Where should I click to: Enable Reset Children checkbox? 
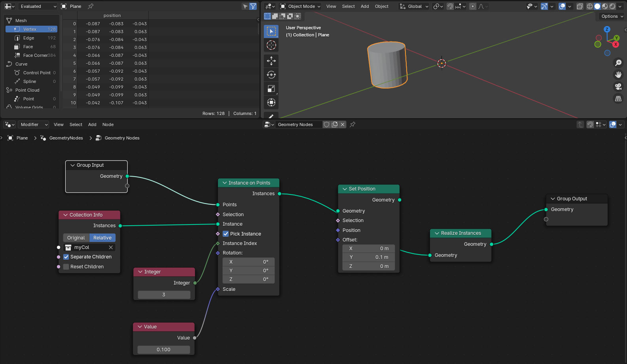pyautogui.click(x=66, y=267)
